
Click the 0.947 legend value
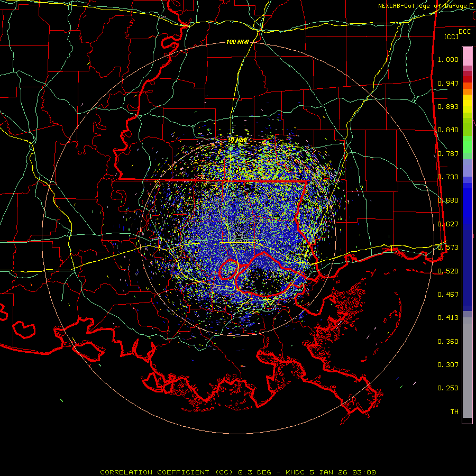click(448, 83)
